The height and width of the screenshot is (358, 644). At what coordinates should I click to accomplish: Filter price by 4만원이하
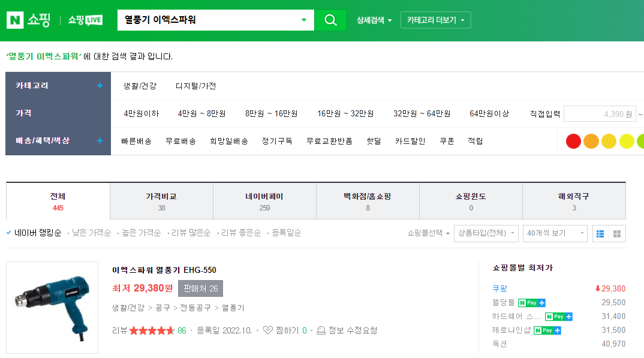[x=142, y=113]
